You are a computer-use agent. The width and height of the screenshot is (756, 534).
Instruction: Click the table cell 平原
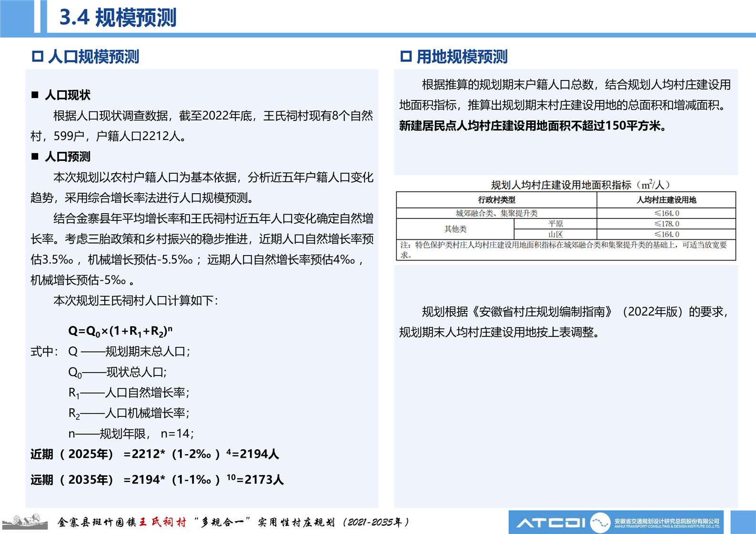coord(555,224)
